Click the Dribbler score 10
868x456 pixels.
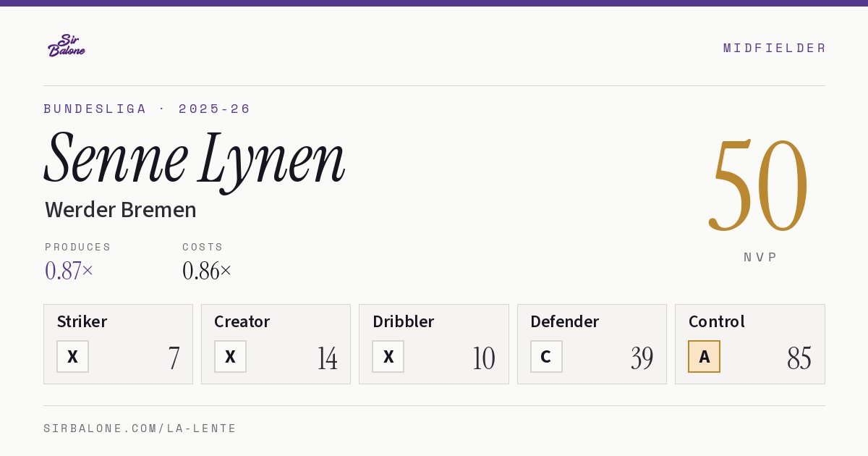pyautogui.click(x=484, y=358)
